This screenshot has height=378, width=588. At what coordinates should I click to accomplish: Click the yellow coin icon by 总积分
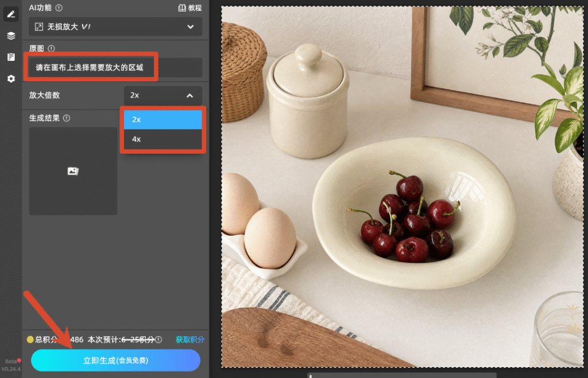click(30, 340)
